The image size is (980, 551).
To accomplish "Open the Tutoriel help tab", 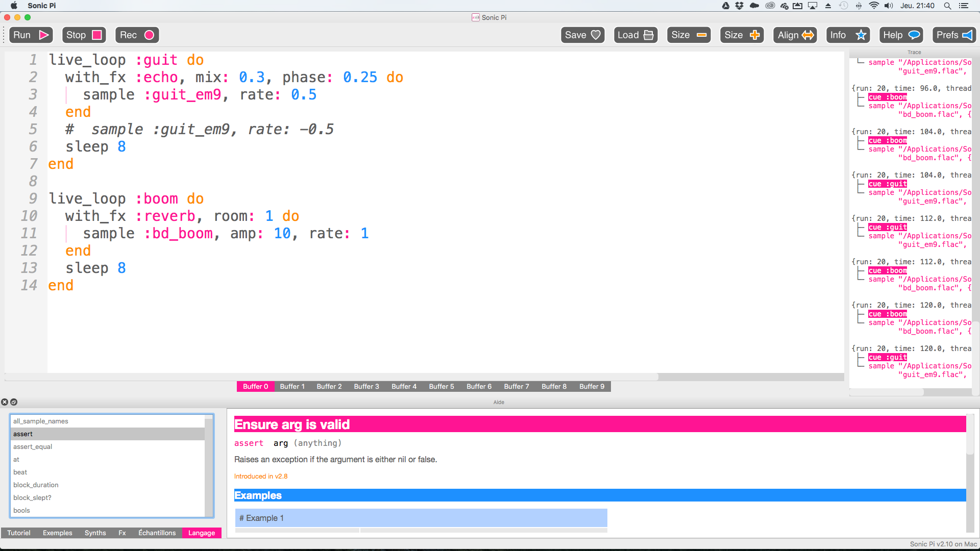I will [19, 533].
